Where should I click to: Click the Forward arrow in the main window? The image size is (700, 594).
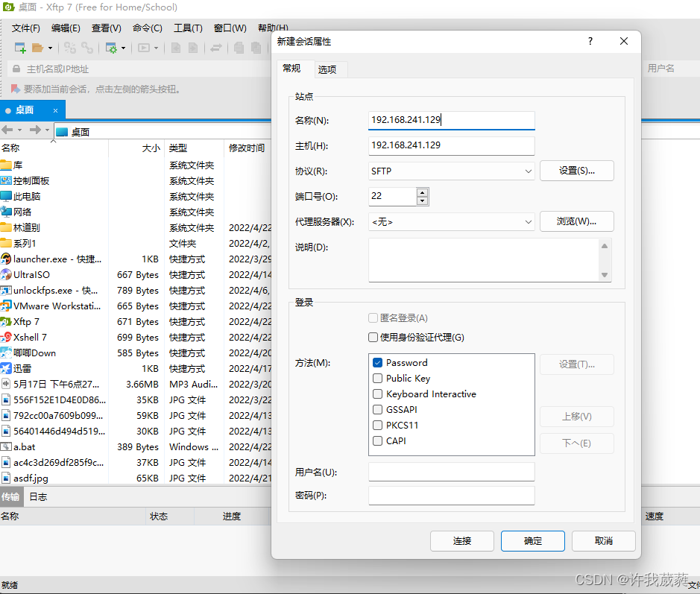coord(35,130)
